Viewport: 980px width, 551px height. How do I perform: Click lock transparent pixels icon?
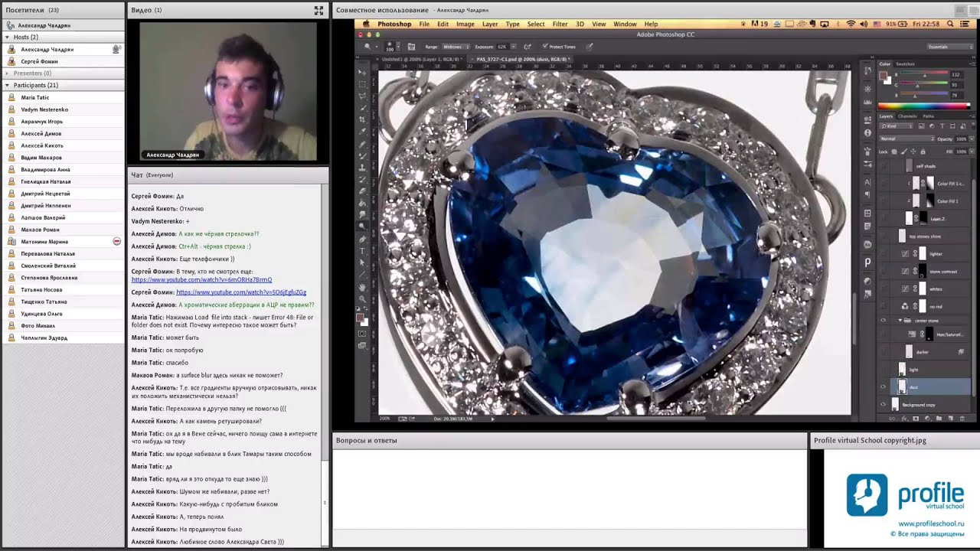click(894, 152)
